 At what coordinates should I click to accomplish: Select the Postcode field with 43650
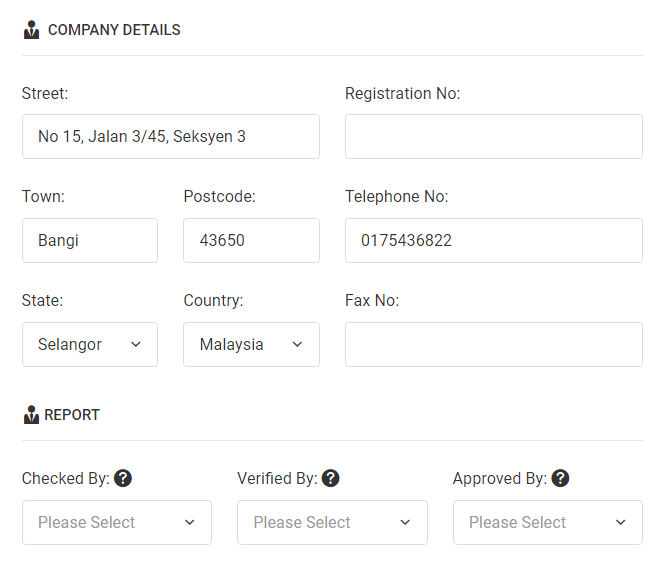click(x=251, y=240)
